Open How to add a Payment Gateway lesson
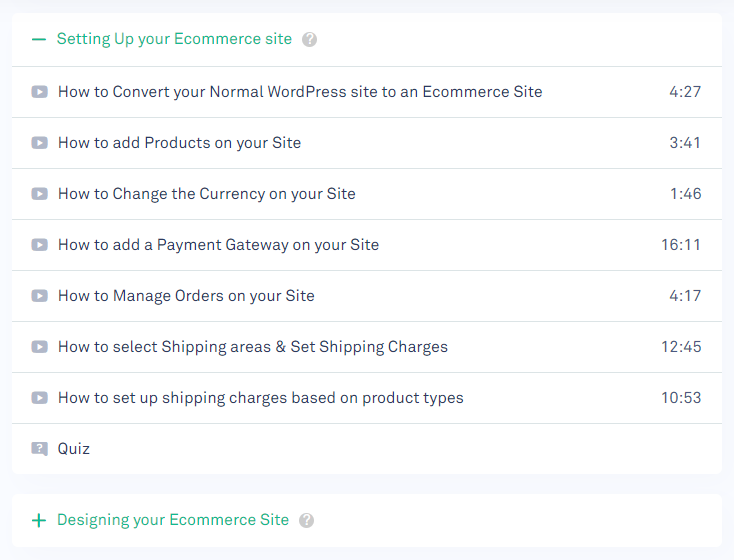 click(x=218, y=245)
